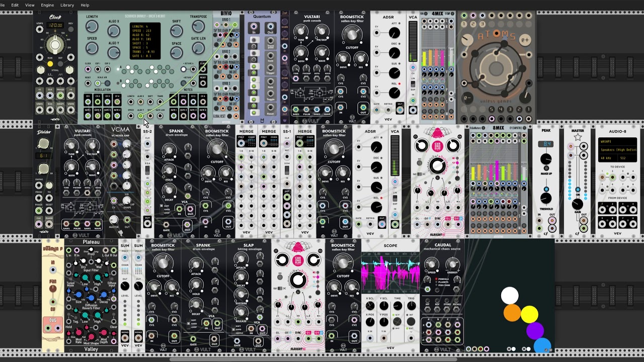Click the Quantum module In jack
The height and width of the screenshot is (362, 644).
coord(254,26)
